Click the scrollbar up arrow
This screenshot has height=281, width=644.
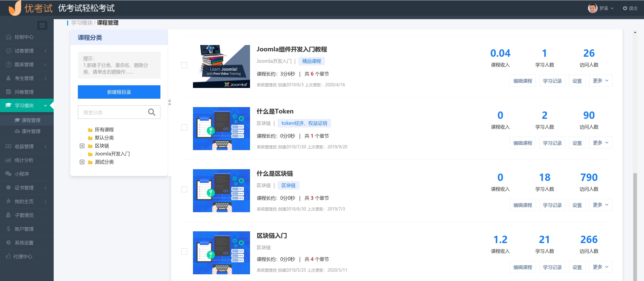point(635,32)
